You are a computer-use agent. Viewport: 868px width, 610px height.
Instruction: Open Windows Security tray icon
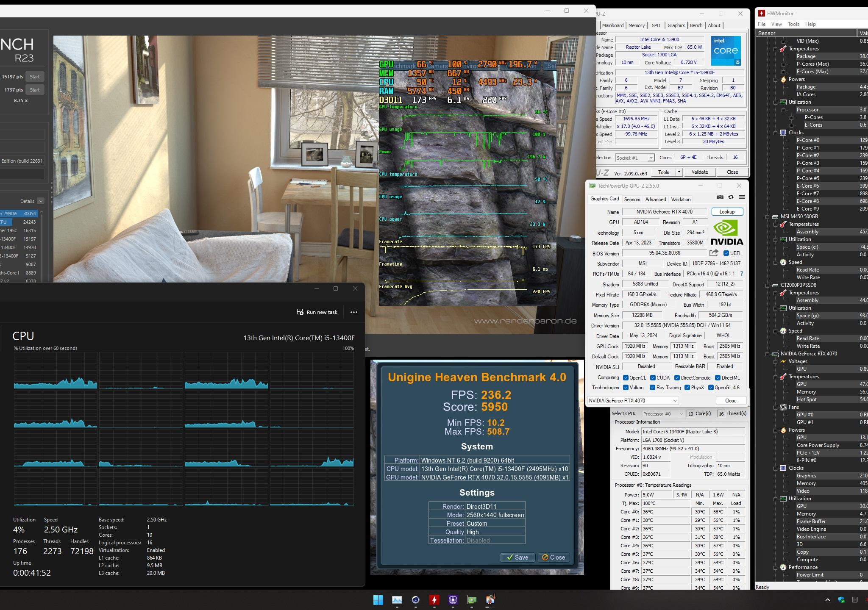tap(841, 600)
